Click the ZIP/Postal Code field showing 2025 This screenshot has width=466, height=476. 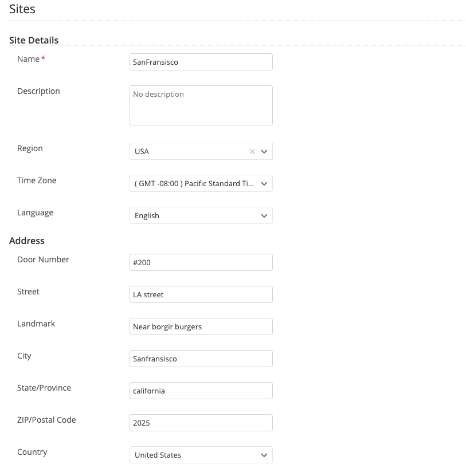click(x=201, y=423)
